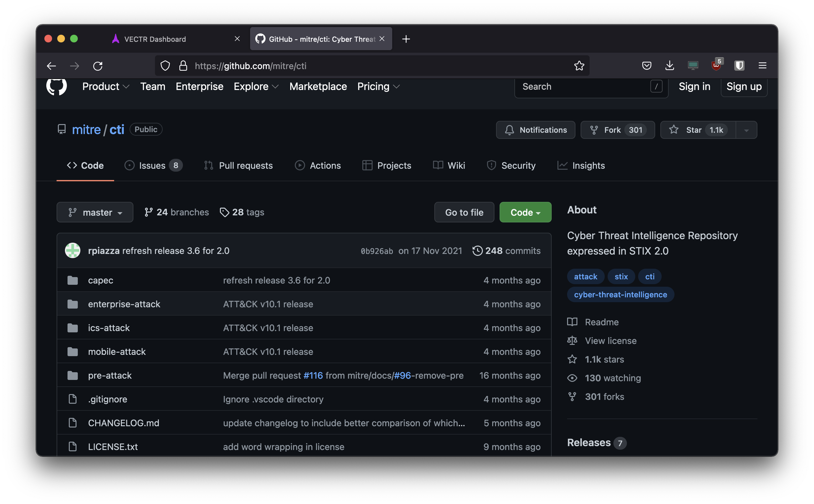814x504 pixels.
Task: Reload the page with refresh icon
Action: click(x=98, y=66)
